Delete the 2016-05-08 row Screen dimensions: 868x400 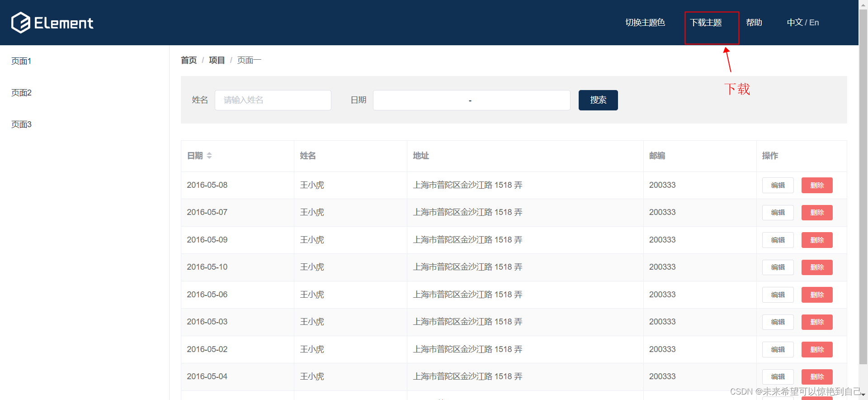click(x=817, y=186)
